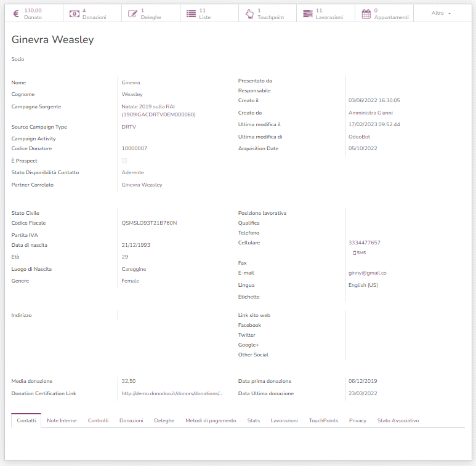
Task: Click the Deleghe pencil-edit icon
Action: [132, 14]
